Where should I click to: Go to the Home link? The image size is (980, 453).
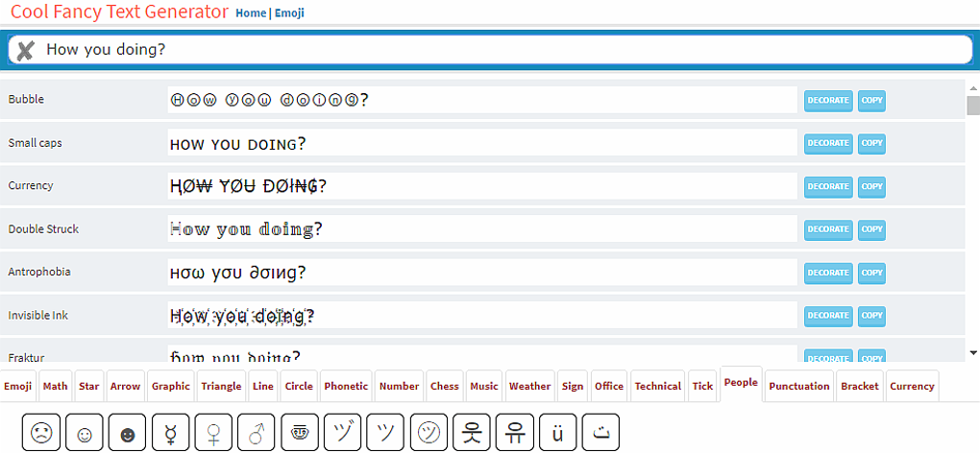point(251,13)
